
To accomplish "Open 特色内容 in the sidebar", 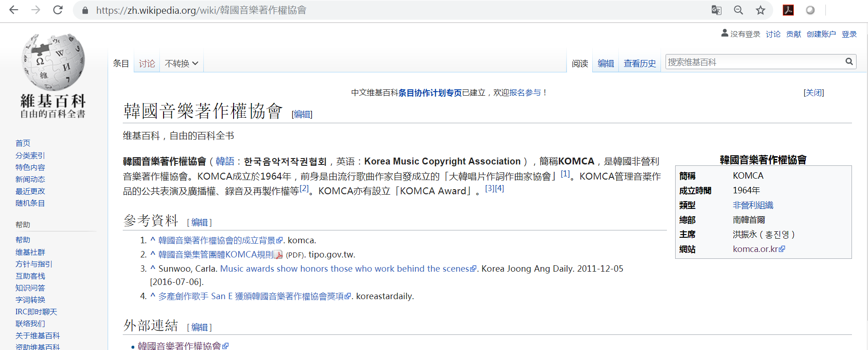I will [30, 167].
